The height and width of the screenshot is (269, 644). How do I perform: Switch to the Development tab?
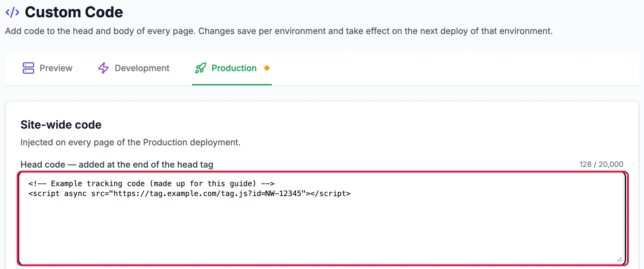134,68
